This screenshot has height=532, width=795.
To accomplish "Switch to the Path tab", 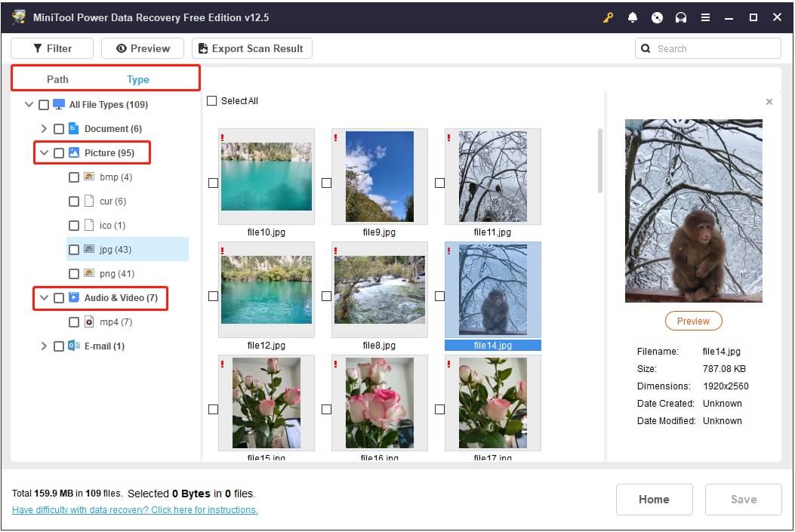I will (57, 78).
